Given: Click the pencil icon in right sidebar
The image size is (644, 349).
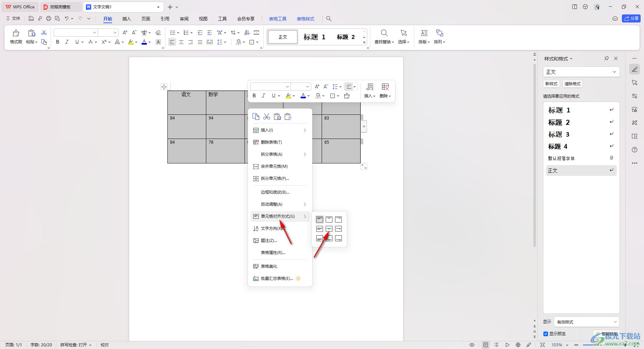Looking at the screenshot, I should pyautogui.click(x=635, y=69).
